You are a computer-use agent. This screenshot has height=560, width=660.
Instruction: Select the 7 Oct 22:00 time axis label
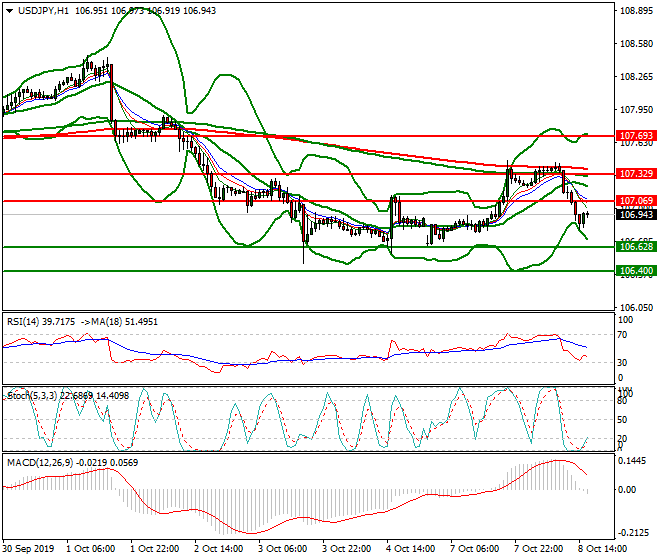pos(538,549)
